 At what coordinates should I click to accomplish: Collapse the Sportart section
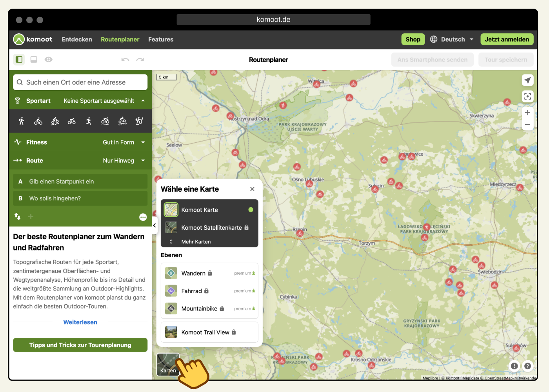pos(143,101)
